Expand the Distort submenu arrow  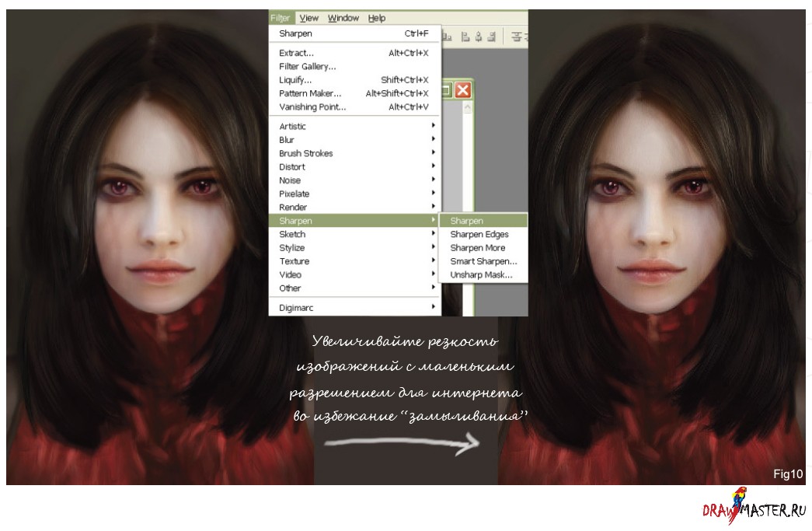point(433,166)
